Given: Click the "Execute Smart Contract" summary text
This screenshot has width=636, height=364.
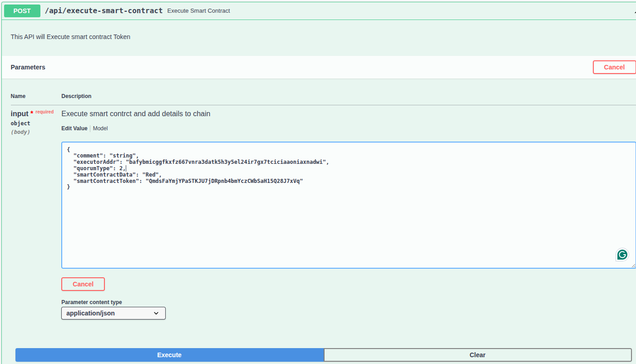Looking at the screenshot, I should click(x=199, y=10).
